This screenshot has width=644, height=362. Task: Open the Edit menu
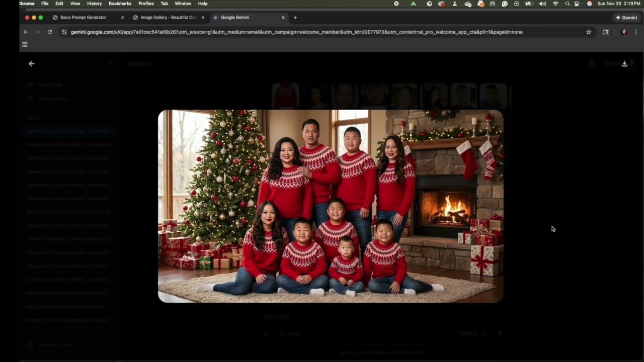pyautogui.click(x=59, y=4)
